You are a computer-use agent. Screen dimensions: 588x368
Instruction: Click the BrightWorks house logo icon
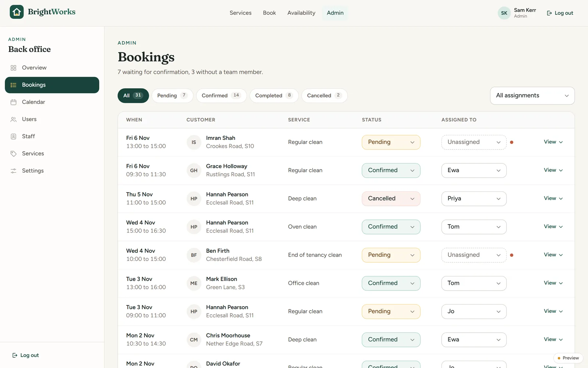(x=17, y=12)
